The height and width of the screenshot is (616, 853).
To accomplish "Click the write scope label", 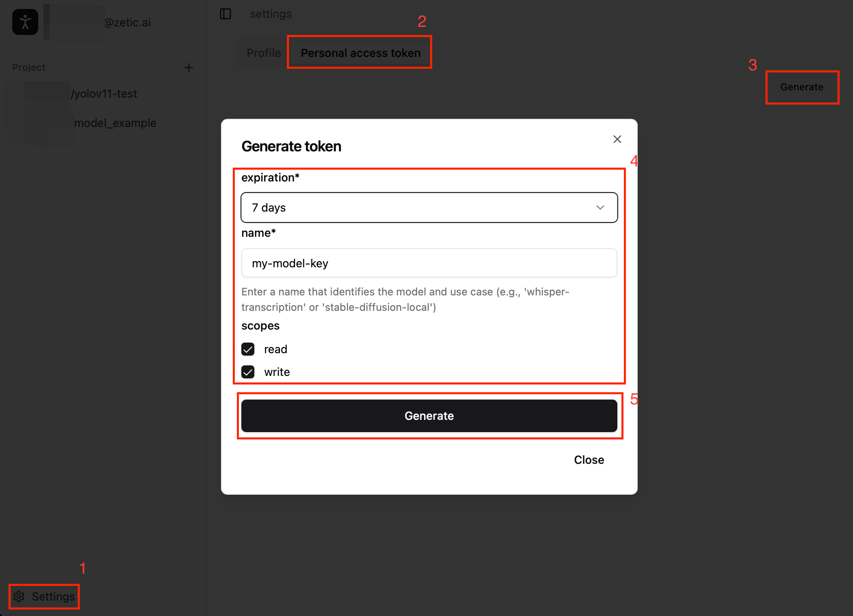I will click(x=277, y=372).
